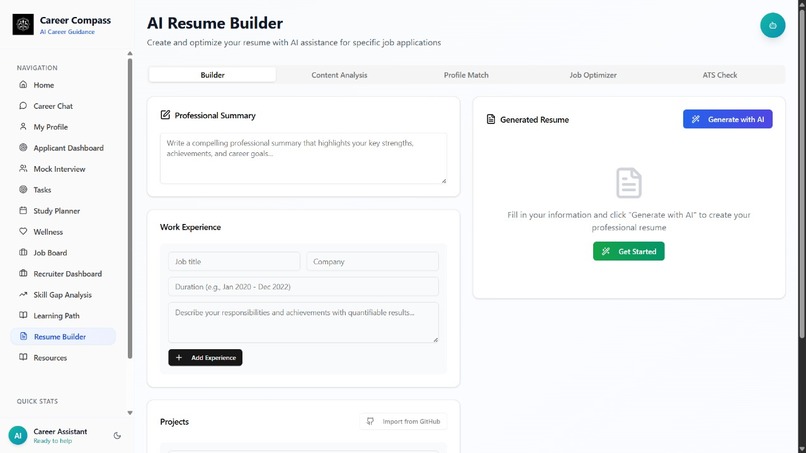This screenshot has height=453, width=806.
Task: Click the Professional Summary edit icon
Action: point(165,115)
